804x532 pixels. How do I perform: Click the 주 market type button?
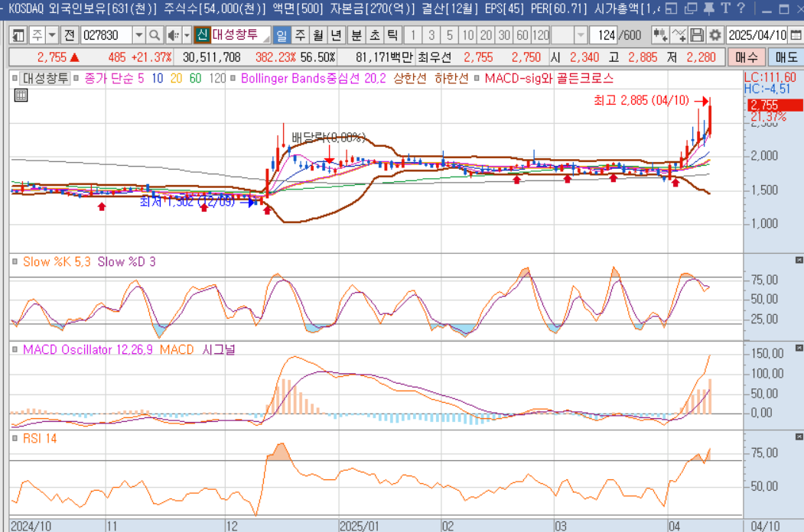[37, 35]
